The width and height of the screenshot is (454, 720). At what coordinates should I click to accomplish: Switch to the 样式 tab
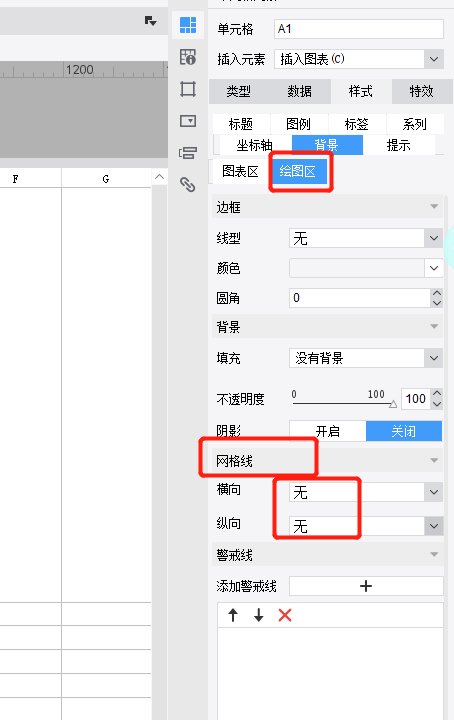coord(361,91)
